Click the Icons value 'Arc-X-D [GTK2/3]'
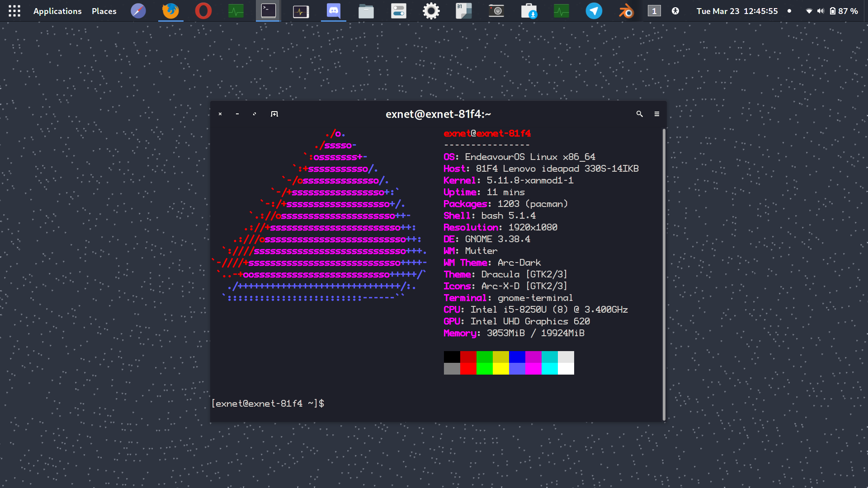 pos(524,286)
